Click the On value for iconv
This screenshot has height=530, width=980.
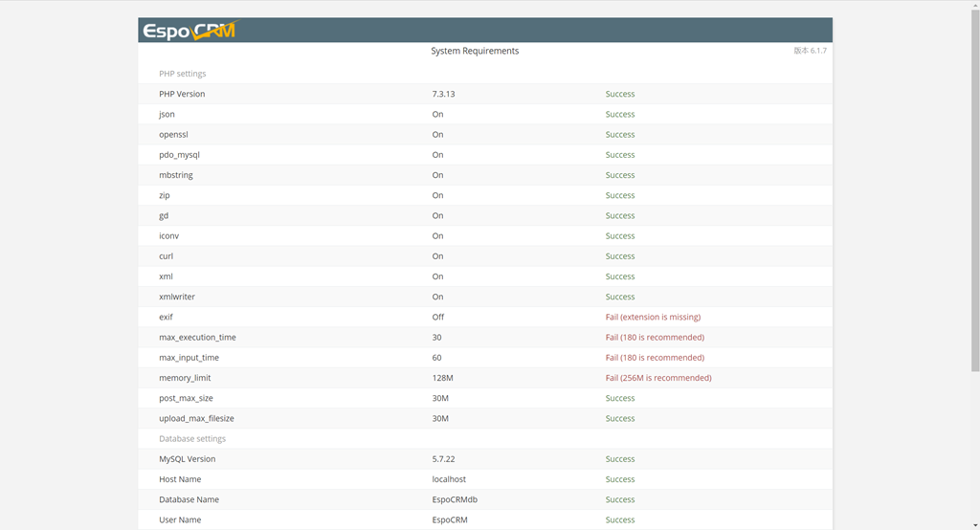(437, 235)
